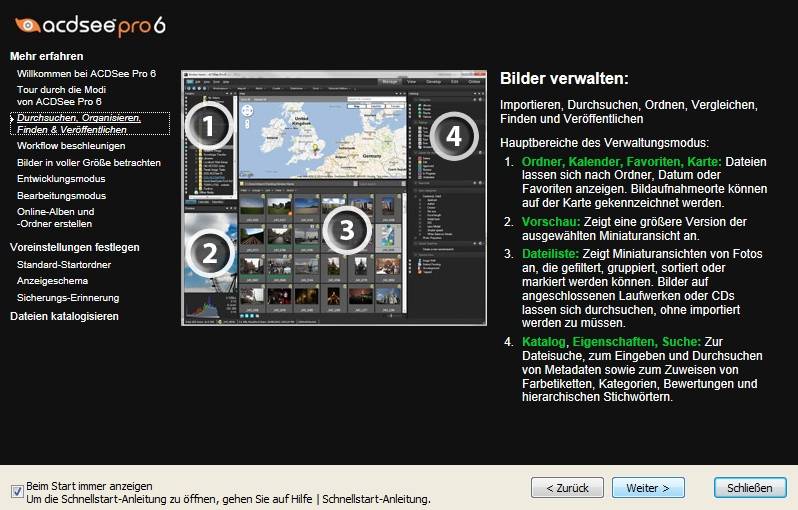798x510 pixels.
Task: Open 'Standard-Startordner' settings page
Action: click(x=64, y=265)
